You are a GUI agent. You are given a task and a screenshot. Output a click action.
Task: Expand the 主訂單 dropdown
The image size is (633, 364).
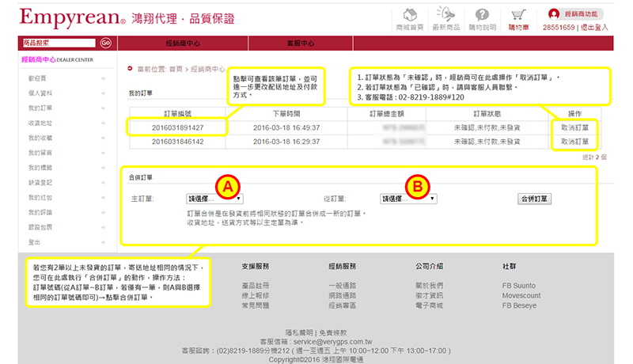(x=214, y=199)
